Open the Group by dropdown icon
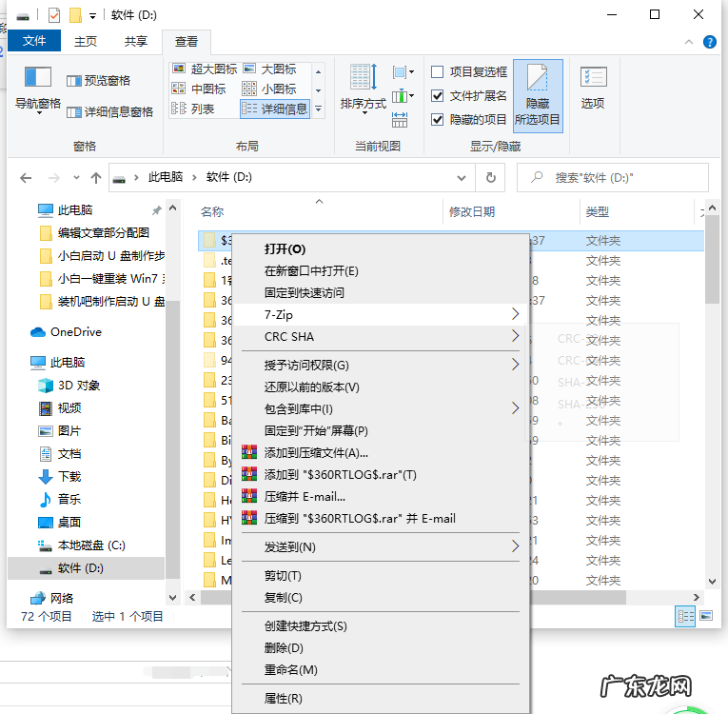Screen dimensions: 728x714 pyautogui.click(x=403, y=72)
